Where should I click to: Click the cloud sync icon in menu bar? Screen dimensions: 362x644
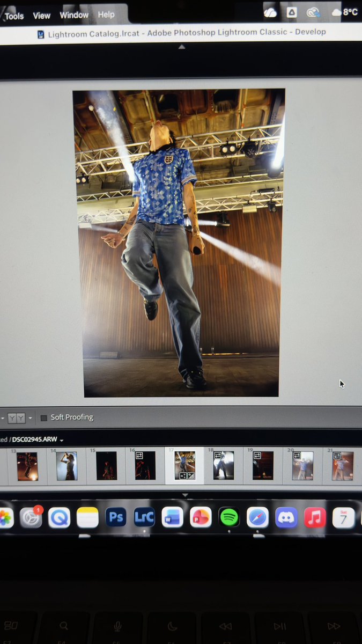tap(270, 12)
